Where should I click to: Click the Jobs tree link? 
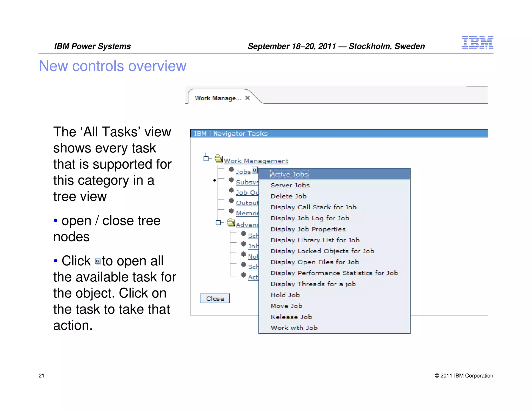coord(243,172)
